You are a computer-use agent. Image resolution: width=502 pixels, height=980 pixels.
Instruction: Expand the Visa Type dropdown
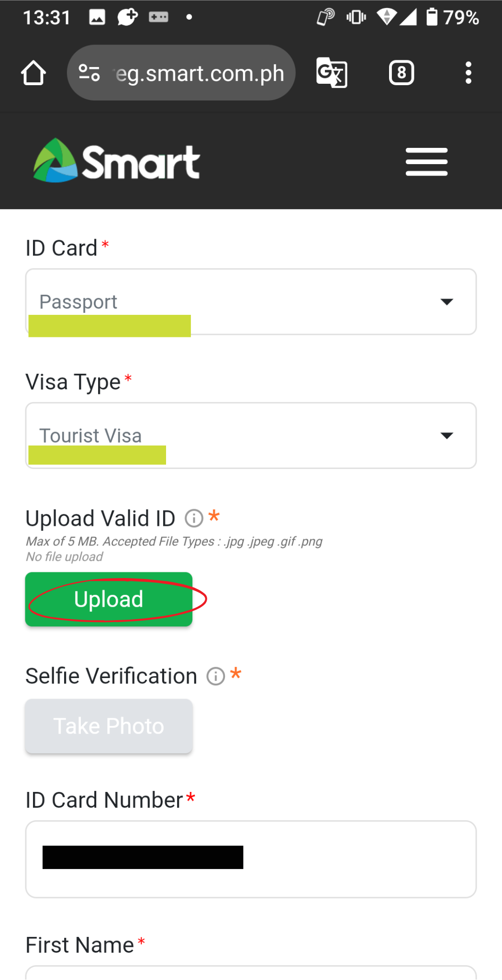tap(251, 435)
